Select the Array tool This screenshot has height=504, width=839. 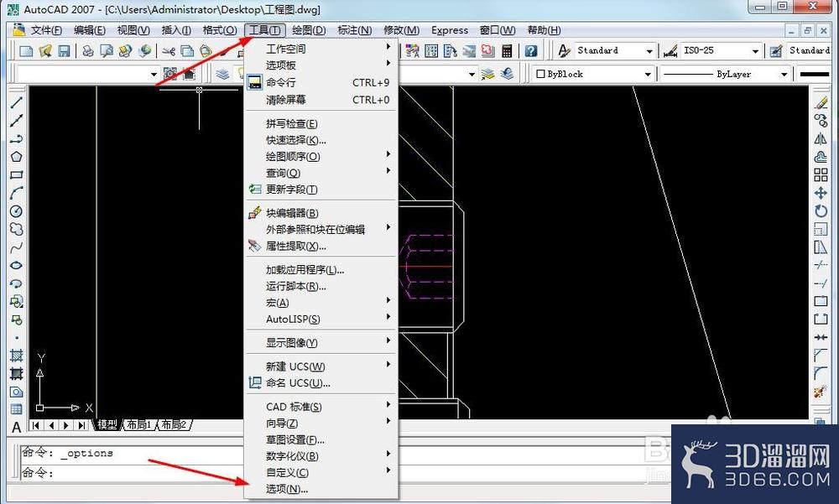[821, 175]
